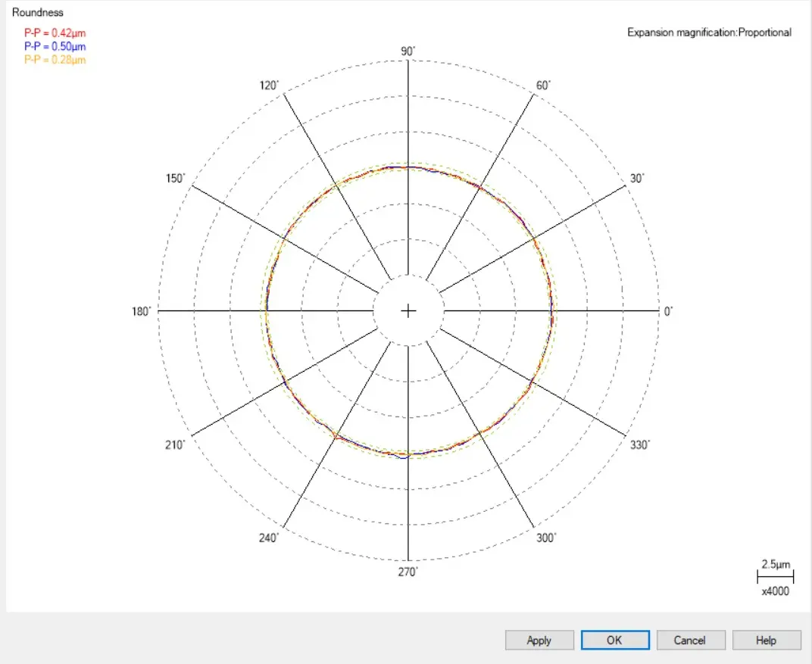Click the 30° angle label
812x664 pixels.
click(637, 179)
